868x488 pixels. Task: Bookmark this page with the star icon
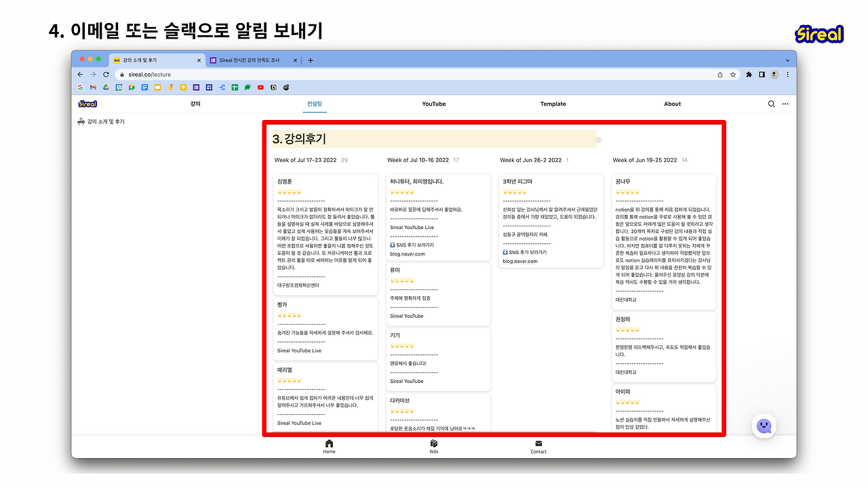click(733, 75)
